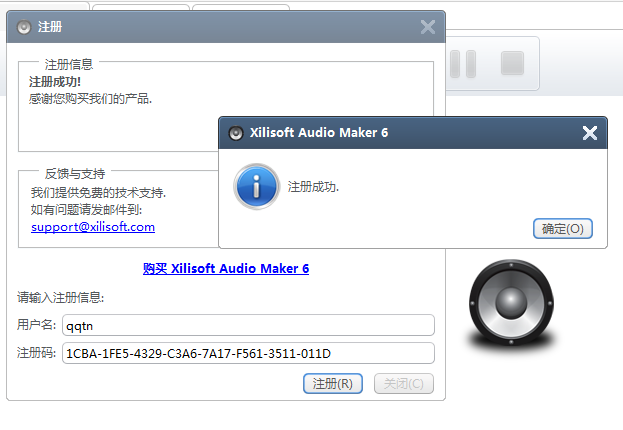Focus the 用户名 field containing qqtn
Image resolution: width=623 pixels, height=430 pixels.
[247, 325]
